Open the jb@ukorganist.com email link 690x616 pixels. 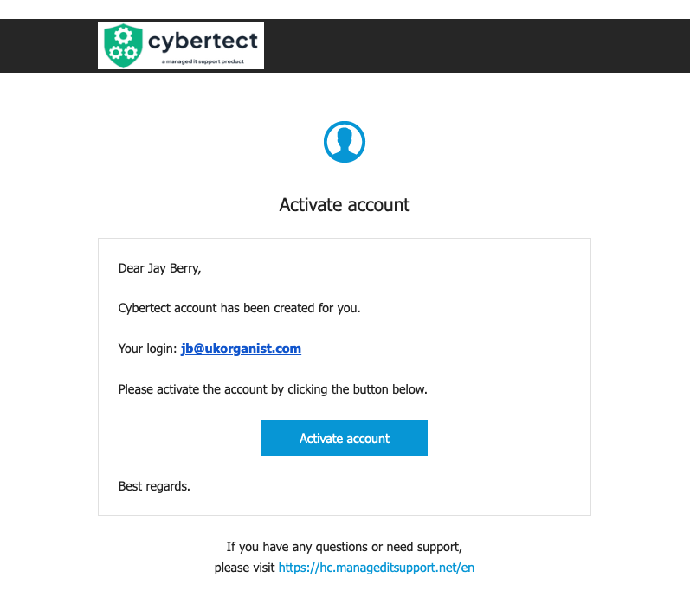[241, 349]
